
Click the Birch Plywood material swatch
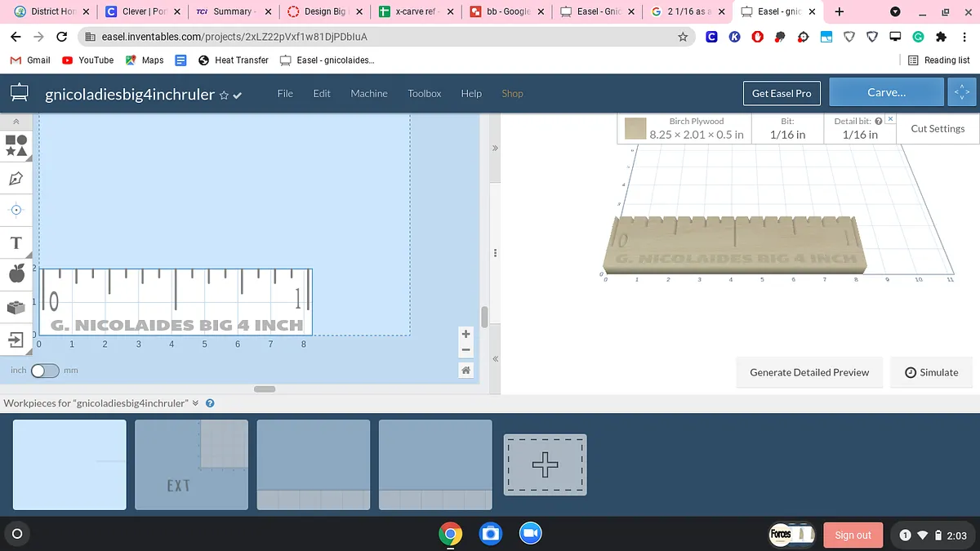[636, 129]
